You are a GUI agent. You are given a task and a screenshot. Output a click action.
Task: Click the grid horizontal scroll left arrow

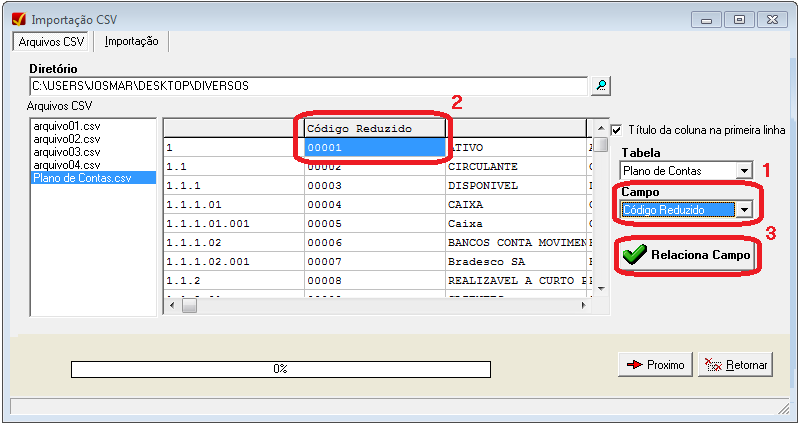point(172,306)
